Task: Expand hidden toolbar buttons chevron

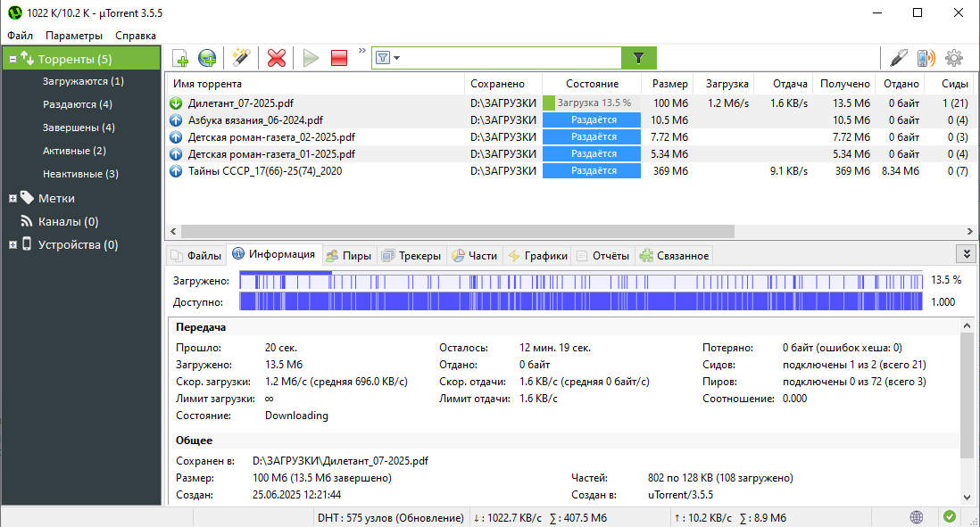Action: click(361, 51)
